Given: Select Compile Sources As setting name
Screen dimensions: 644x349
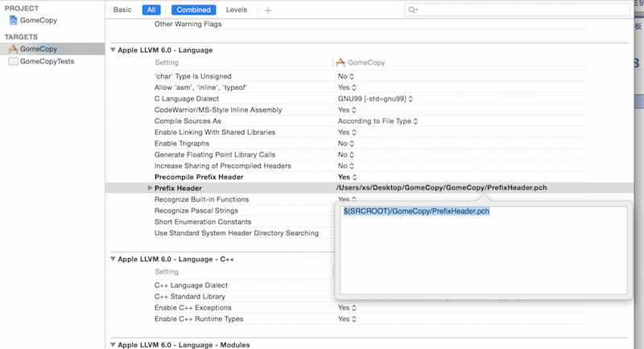Looking at the screenshot, I should click(188, 121).
